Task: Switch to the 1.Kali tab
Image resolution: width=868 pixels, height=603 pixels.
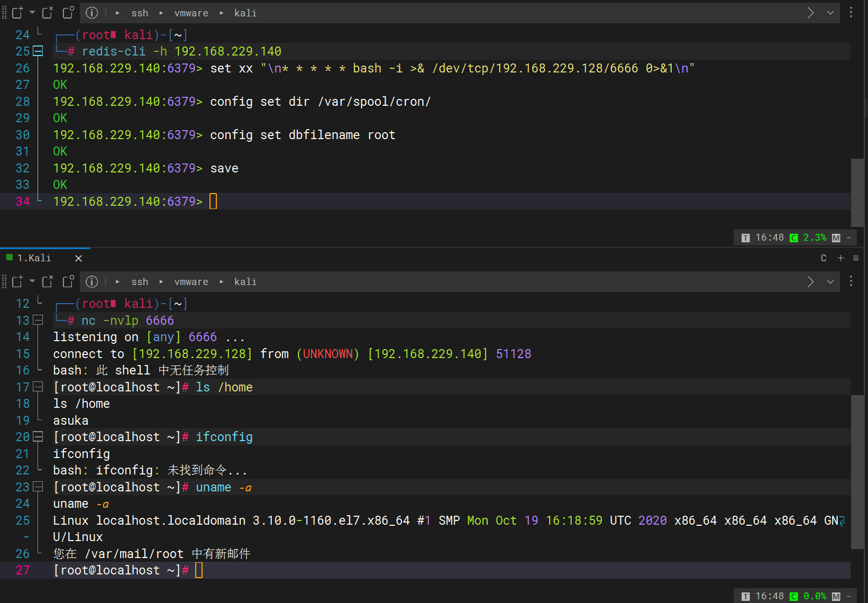Action: tap(34, 258)
